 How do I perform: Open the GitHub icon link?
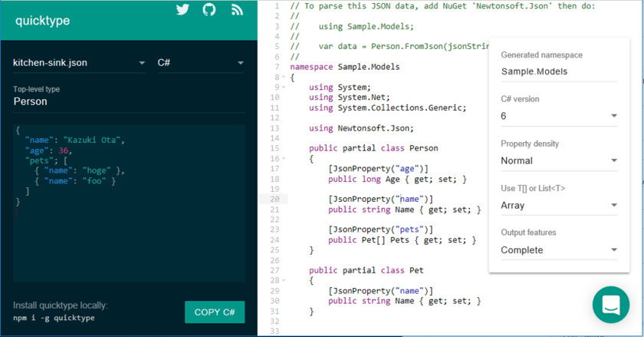coord(209,9)
